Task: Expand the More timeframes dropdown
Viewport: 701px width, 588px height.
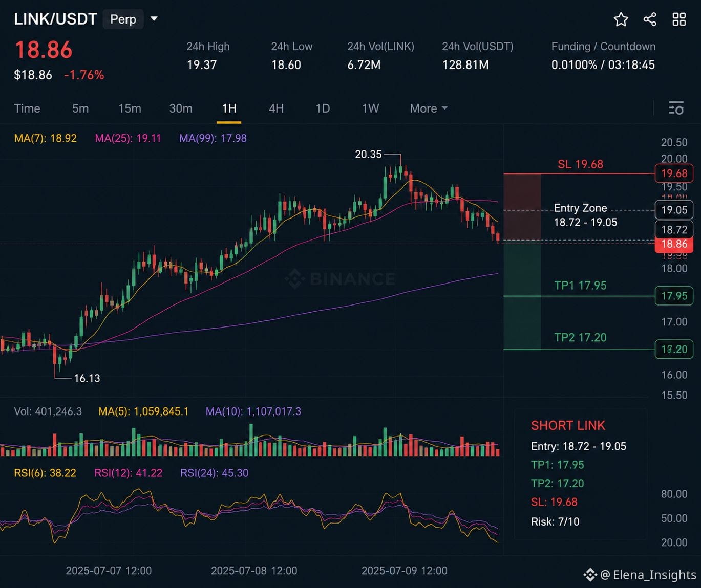Action: [x=429, y=108]
